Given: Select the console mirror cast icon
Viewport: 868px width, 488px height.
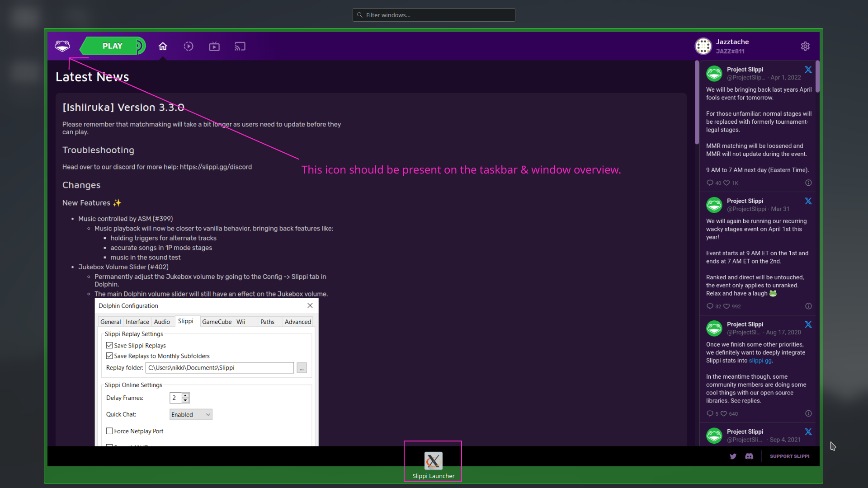Looking at the screenshot, I should pos(240,46).
